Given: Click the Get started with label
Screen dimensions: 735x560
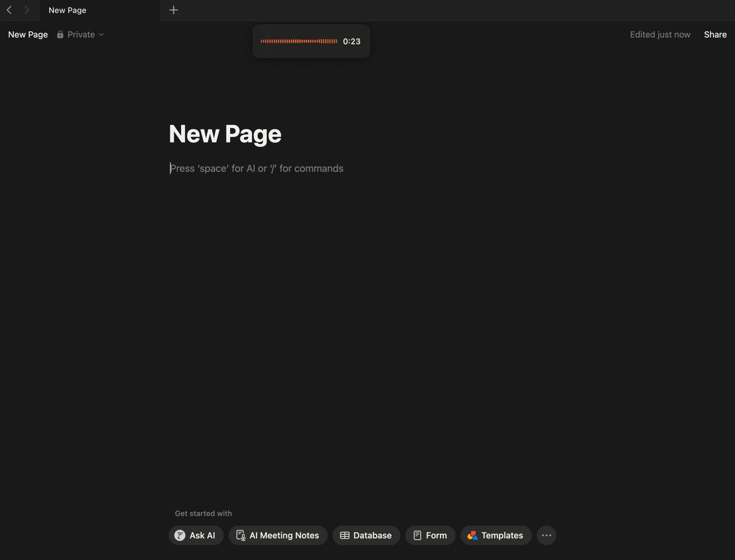Looking at the screenshot, I should point(203,513).
